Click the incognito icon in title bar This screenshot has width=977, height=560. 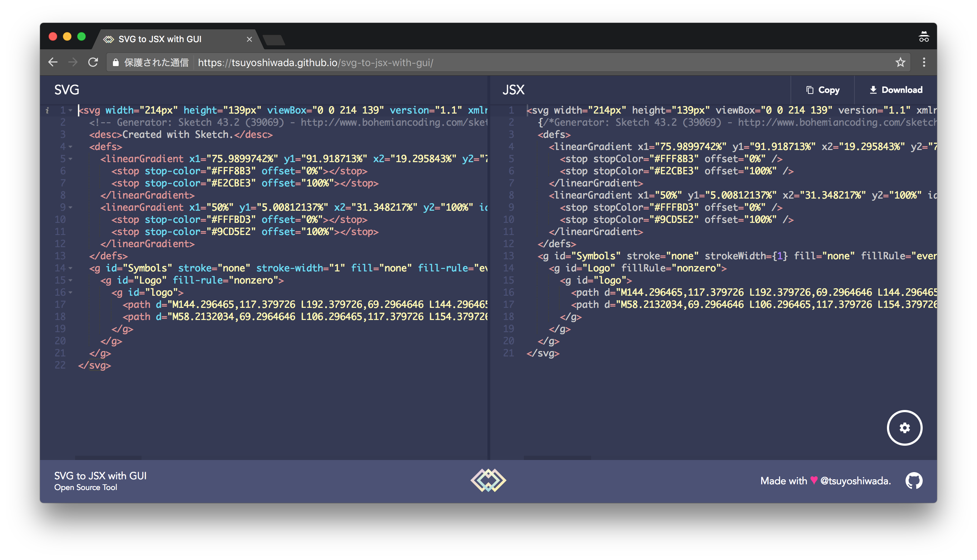pyautogui.click(x=923, y=37)
